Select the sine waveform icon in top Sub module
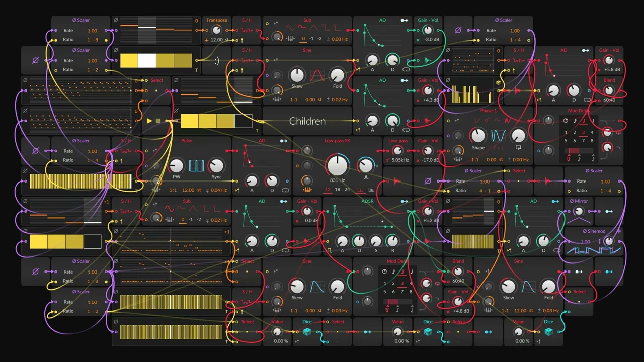644x362 pixels. coord(290,28)
